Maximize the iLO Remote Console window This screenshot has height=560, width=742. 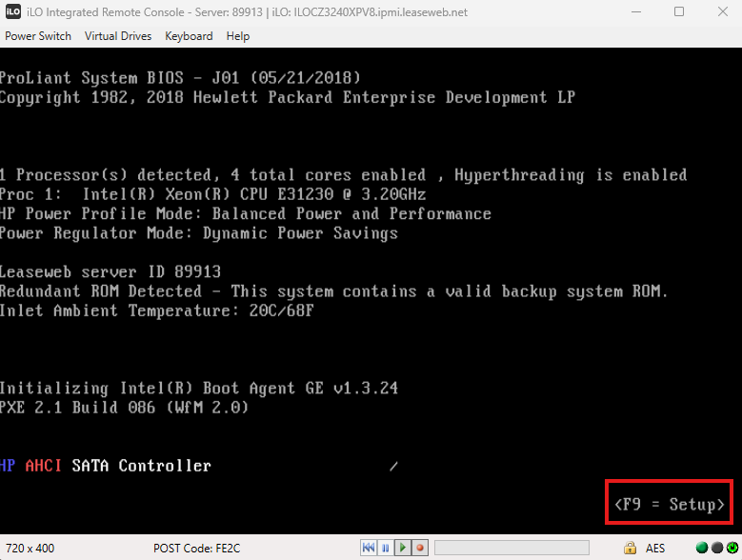[x=679, y=11]
